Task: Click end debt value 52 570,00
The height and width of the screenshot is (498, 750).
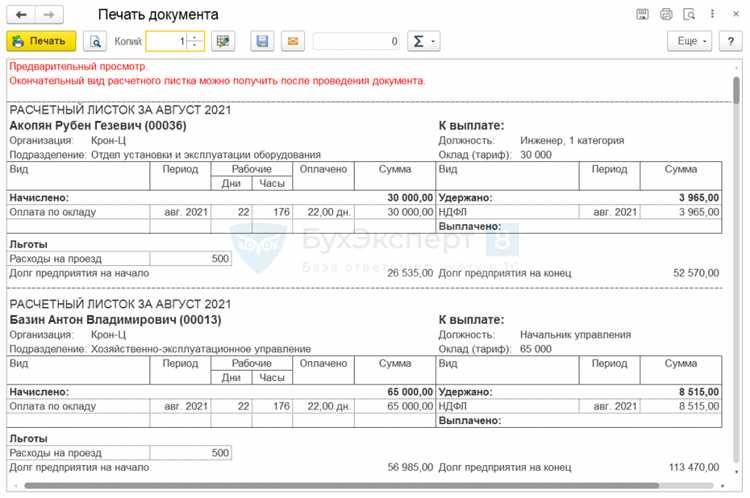Action: point(696,273)
